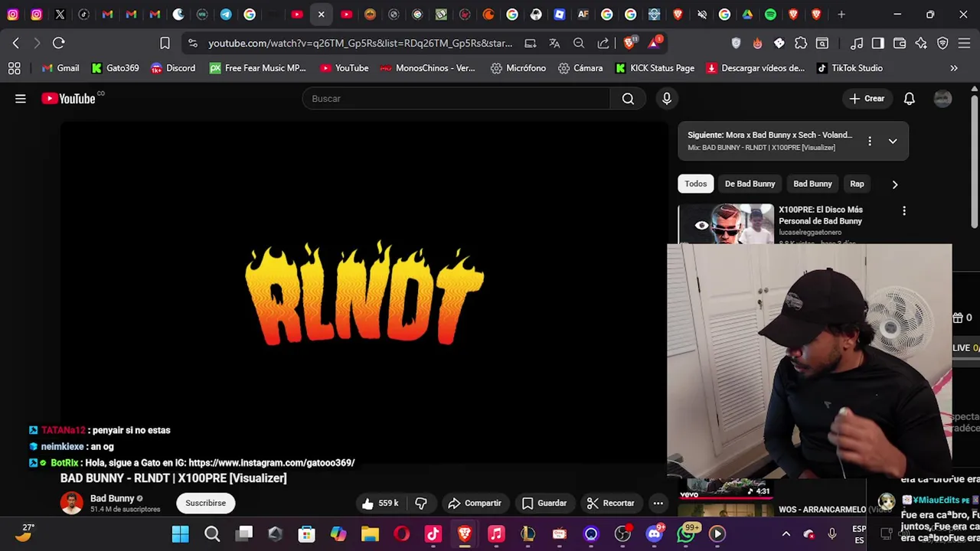Open Windows Start menu

click(181, 534)
